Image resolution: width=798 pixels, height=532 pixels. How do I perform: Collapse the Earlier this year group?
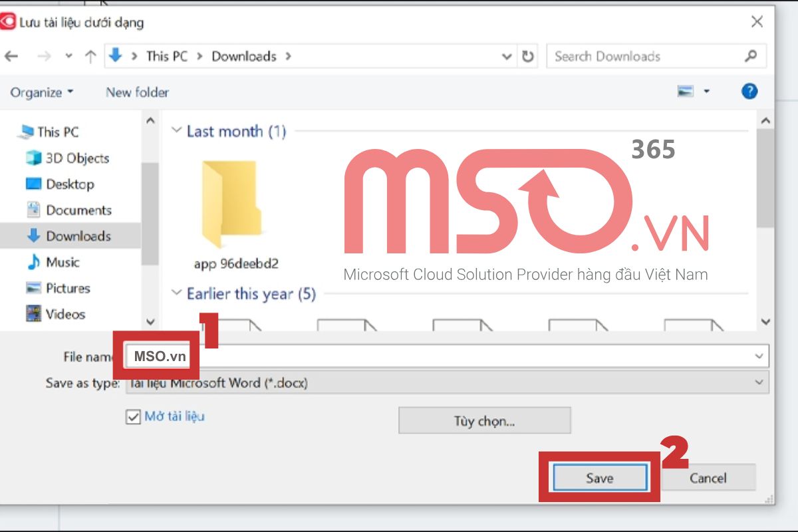coord(176,293)
